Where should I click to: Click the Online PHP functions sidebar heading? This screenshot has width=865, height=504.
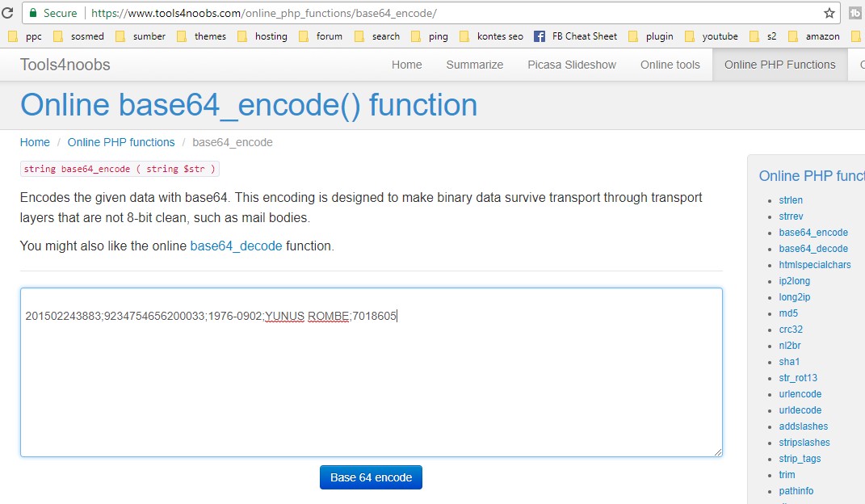[812, 176]
